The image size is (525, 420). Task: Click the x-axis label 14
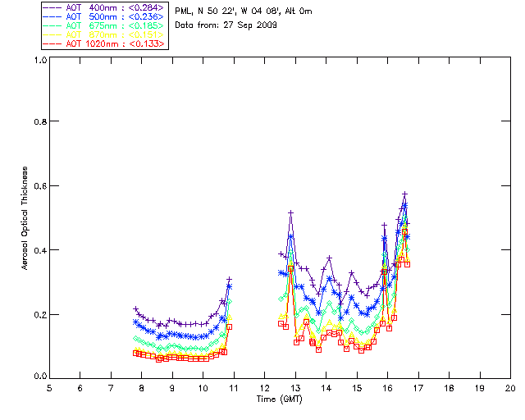click(x=326, y=388)
